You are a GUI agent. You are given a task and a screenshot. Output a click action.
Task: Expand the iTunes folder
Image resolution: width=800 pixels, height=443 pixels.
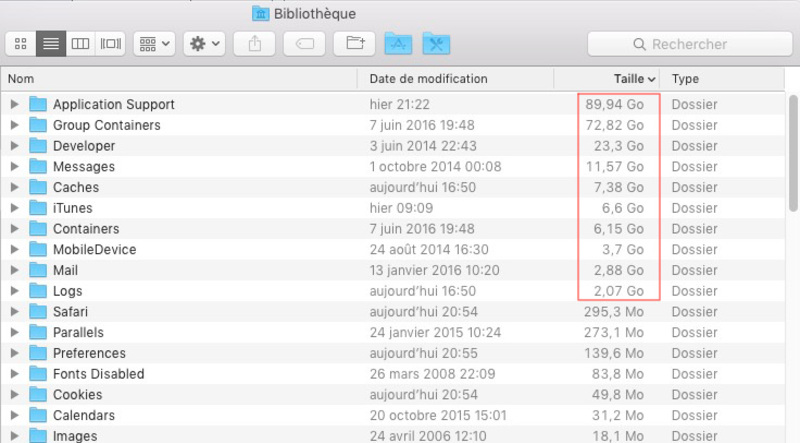point(14,208)
